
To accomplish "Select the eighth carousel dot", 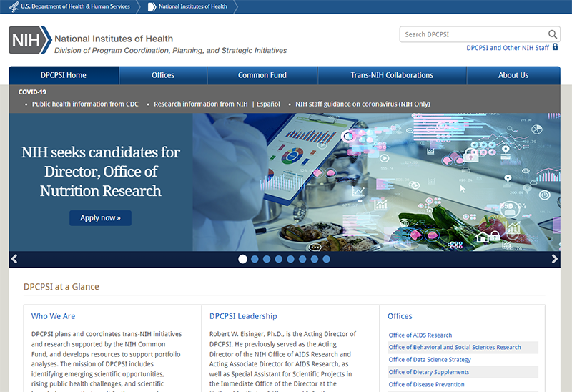I will tap(327, 259).
